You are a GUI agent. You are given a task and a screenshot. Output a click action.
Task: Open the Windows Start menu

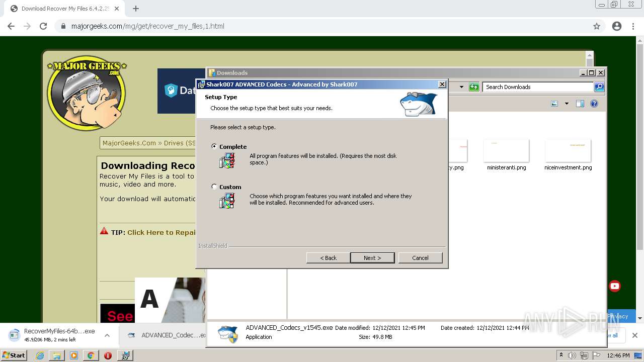[x=14, y=355]
